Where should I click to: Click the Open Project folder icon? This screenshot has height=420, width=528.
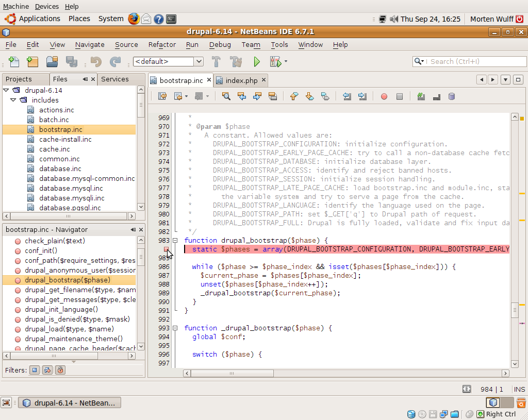pos(52,62)
